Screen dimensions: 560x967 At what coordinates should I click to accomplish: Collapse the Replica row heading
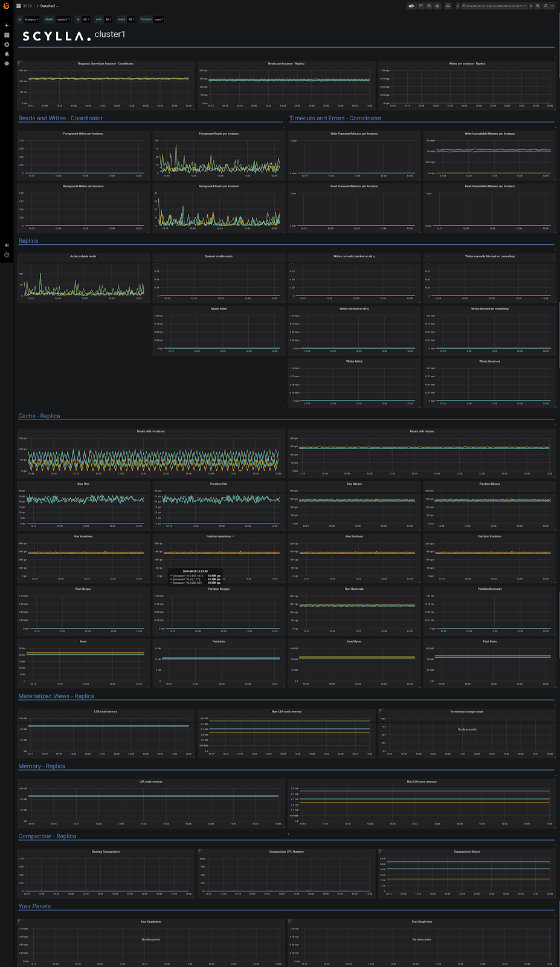[x=28, y=241]
